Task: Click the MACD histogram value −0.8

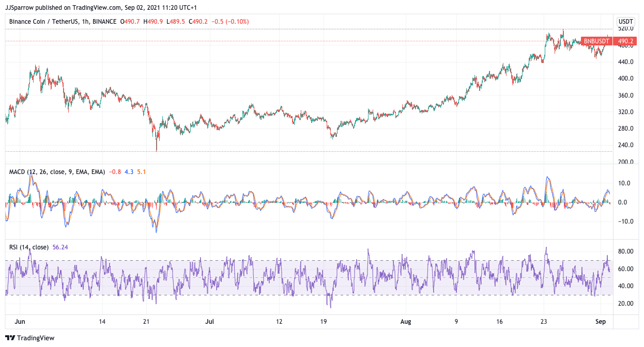Action: (115, 172)
